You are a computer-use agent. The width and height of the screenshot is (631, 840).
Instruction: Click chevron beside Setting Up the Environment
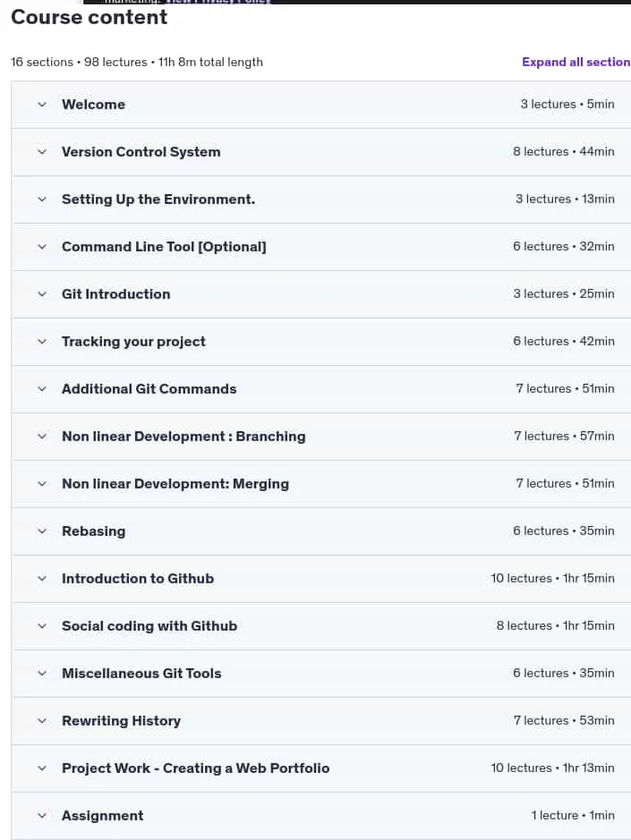pos(42,199)
